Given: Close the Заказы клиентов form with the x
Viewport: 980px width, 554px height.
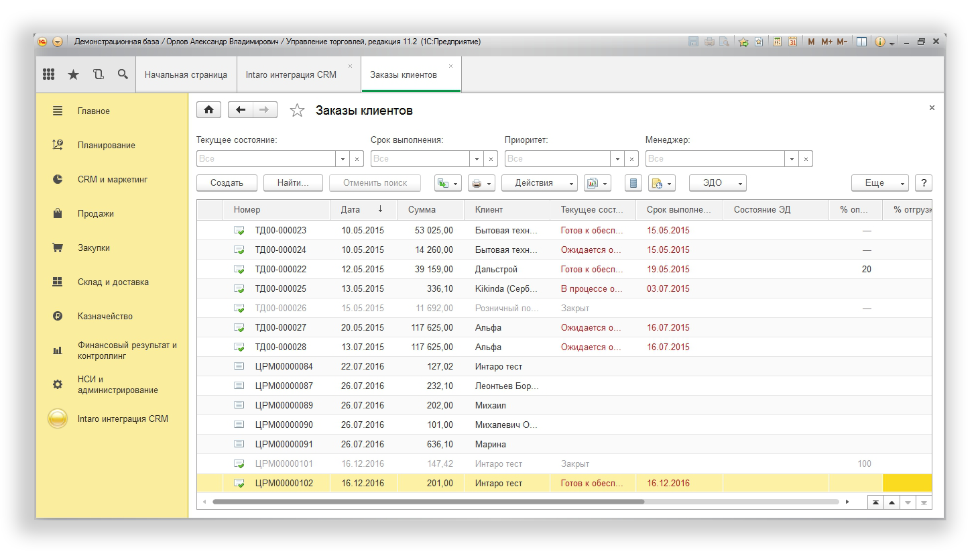Looking at the screenshot, I should [932, 107].
